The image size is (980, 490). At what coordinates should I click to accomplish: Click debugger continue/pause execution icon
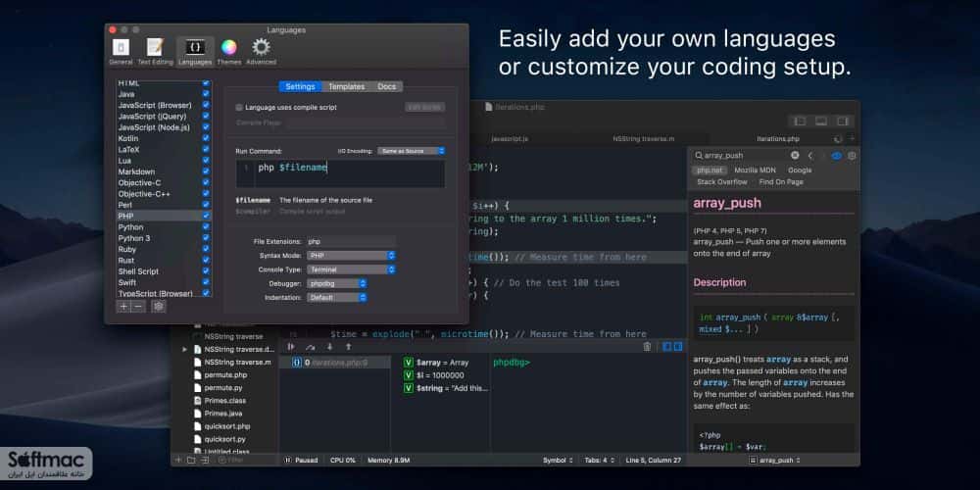[291, 347]
